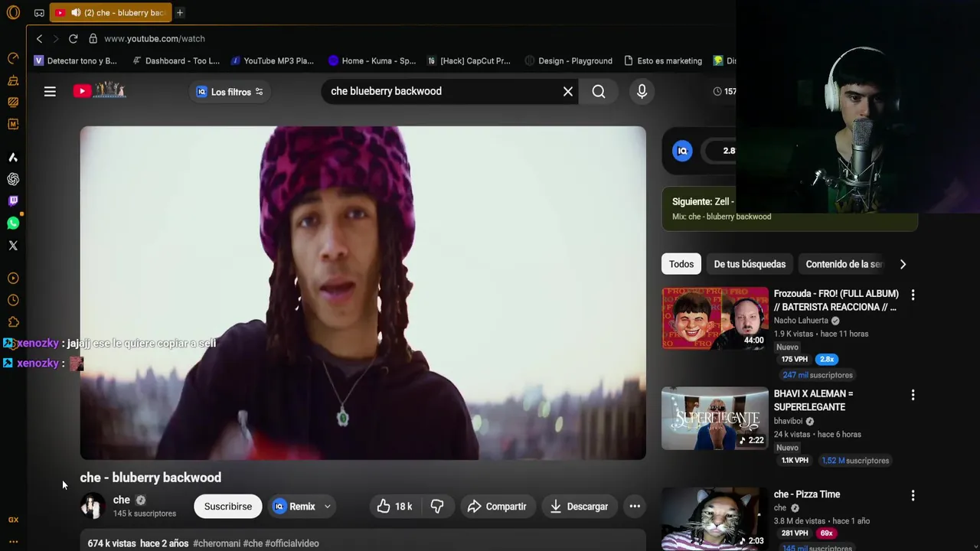The width and height of the screenshot is (980, 551).
Task: Clear the YouTube search field
Action: click(568, 91)
